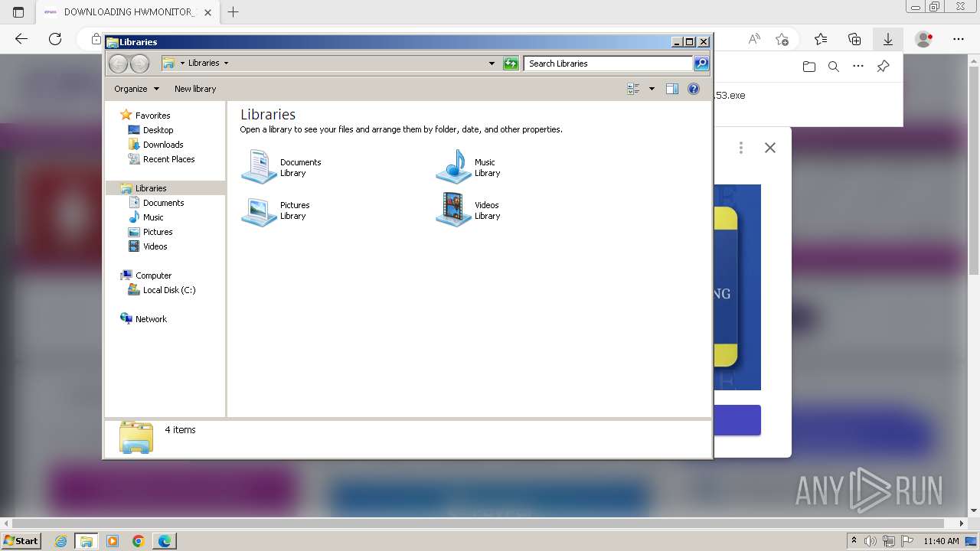Select the DOWNLOADING HWMONITOR browser tab

coord(128,12)
